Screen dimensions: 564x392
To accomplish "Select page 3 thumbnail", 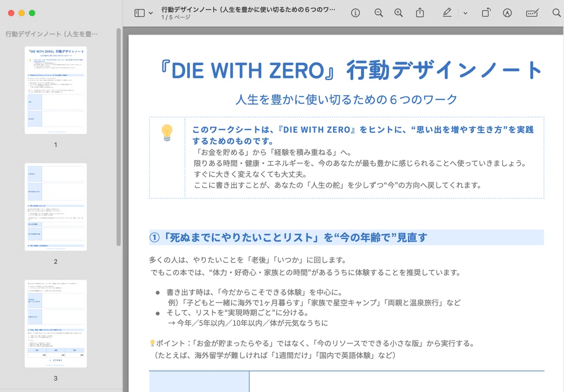I will point(55,323).
